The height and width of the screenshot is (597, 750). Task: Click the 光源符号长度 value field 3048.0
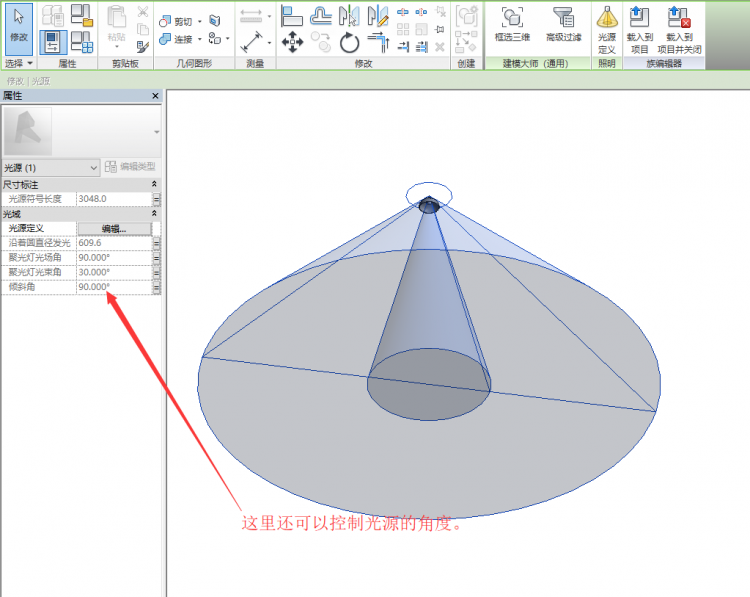tap(114, 199)
